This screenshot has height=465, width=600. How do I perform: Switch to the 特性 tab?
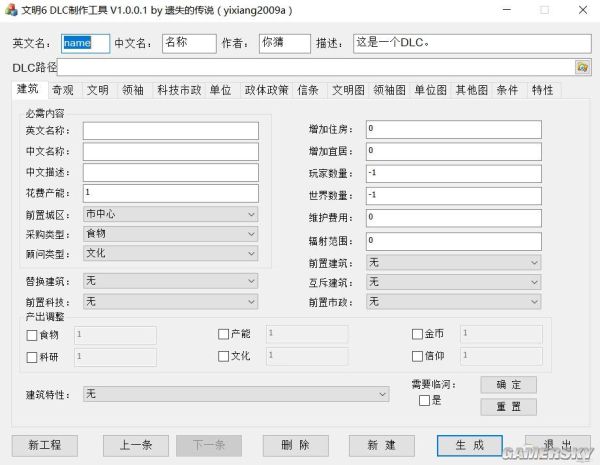(542, 90)
